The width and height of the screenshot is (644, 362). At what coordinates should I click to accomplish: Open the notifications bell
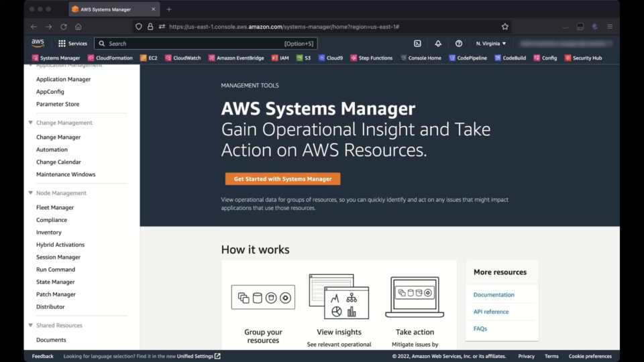point(438,44)
